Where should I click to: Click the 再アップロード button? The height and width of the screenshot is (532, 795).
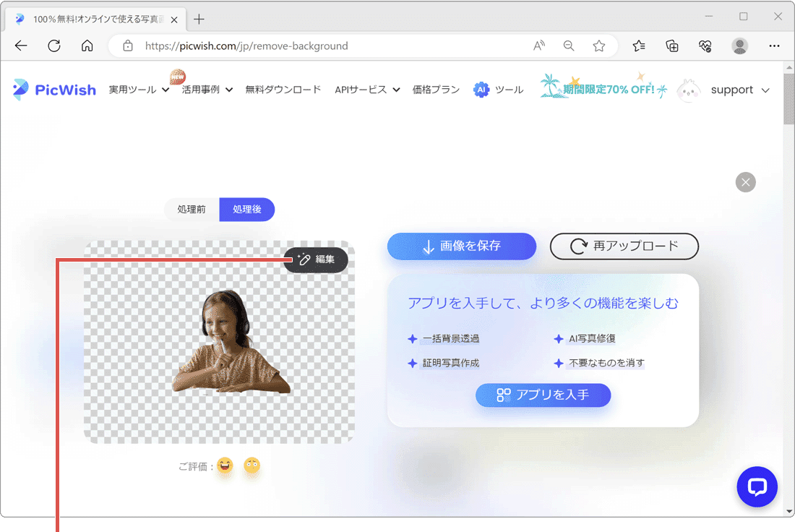[x=624, y=246]
